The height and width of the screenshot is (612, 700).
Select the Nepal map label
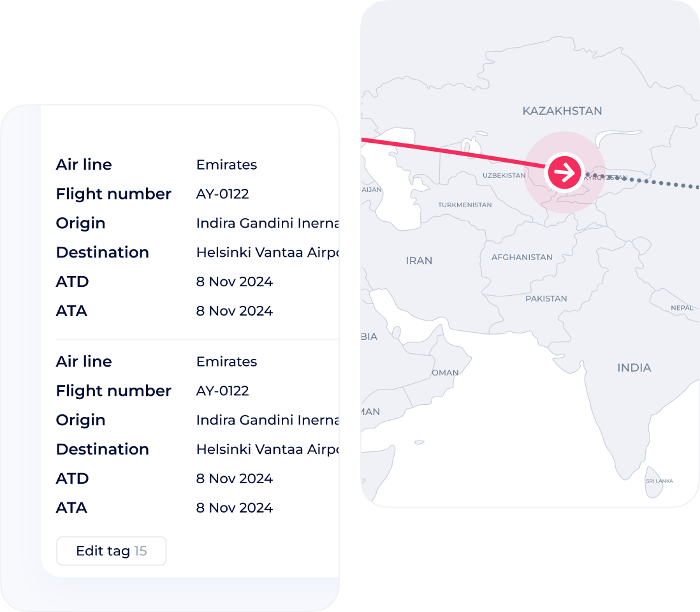[x=682, y=307]
